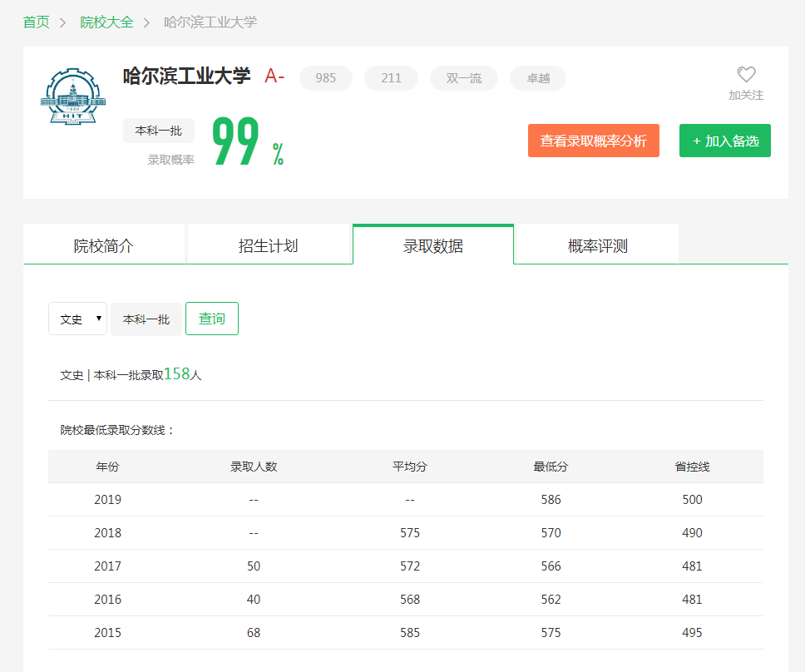Click 586 lowest score for 2019
Image resolution: width=805 pixels, height=672 pixels.
pos(551,500)
